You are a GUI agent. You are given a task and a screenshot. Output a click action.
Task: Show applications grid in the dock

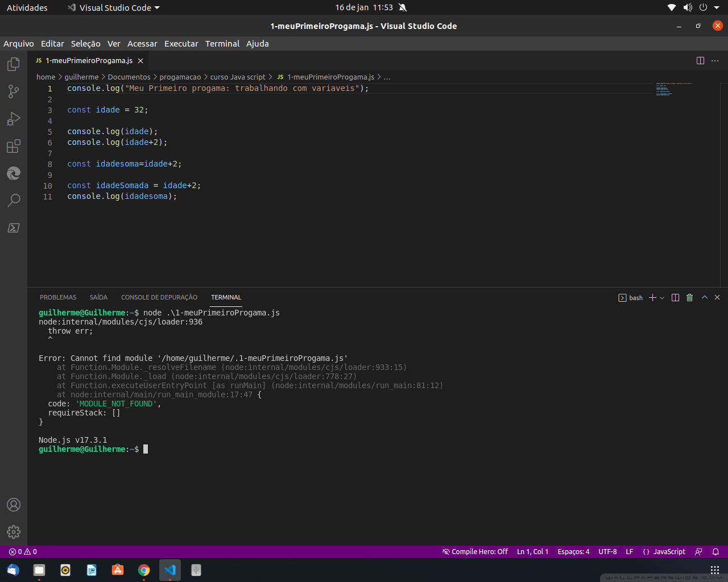(715, 570)
